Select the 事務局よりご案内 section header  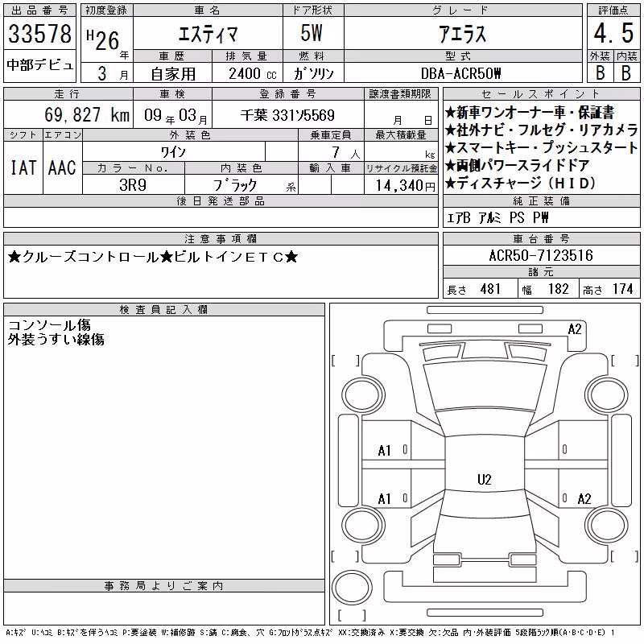point(163,586)
